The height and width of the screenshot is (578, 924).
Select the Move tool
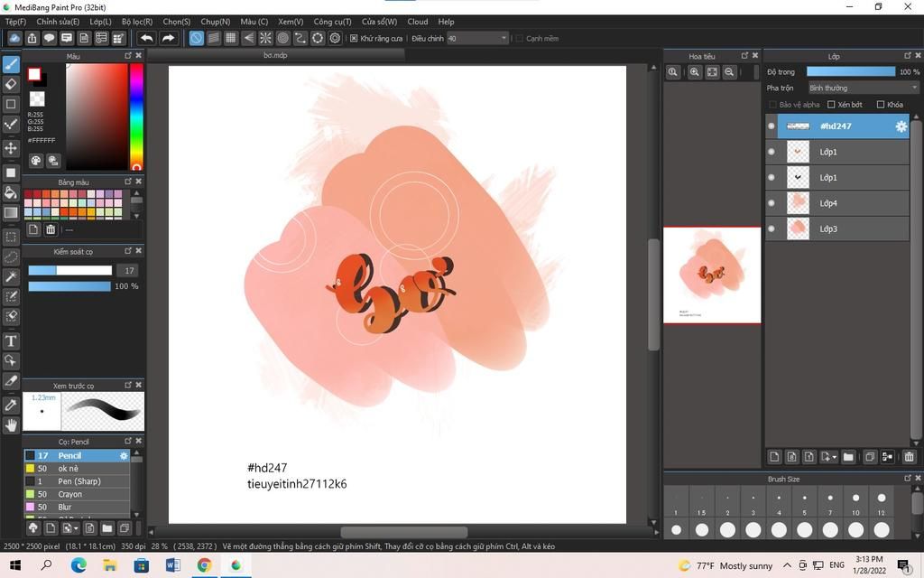pos(11,147)
